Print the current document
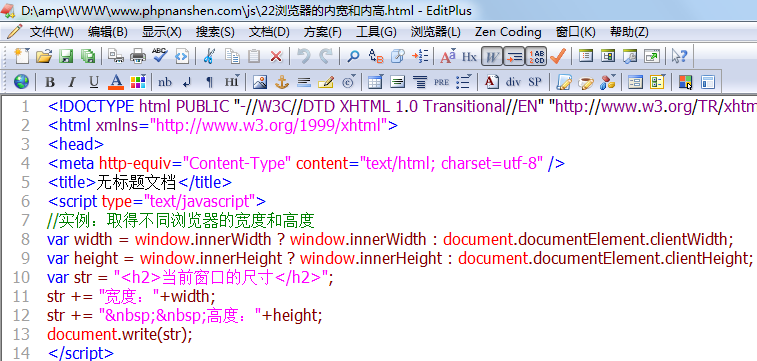The width and height of the screenshot is (757, 361). (x=138, y=56)
